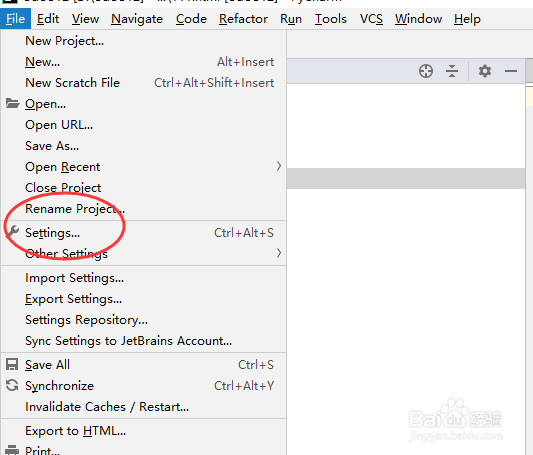This screenshot has width=533, height=455.
Task: Open the Help menu
Action: pyautogui.click(x=467, y=19)
